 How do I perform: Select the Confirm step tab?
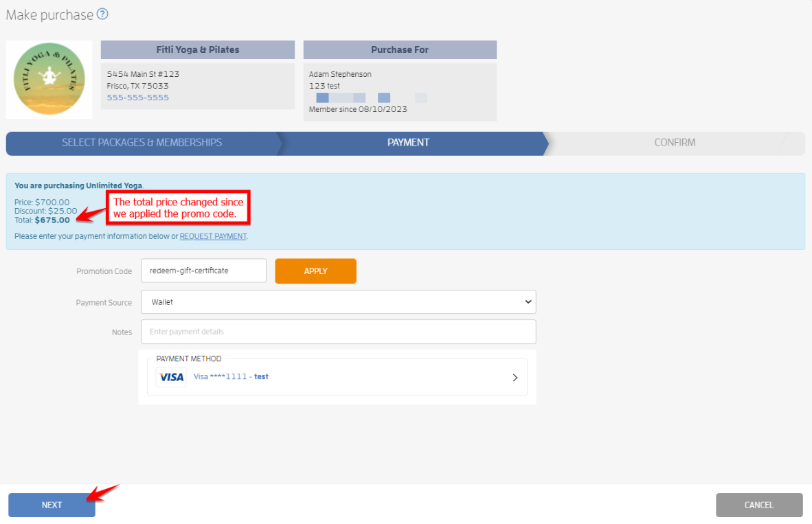pos(674,143)
